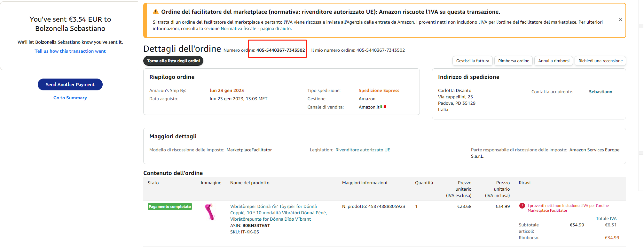Viewport: 644px width, 251px height.
Task: Click the red alert icon under Ricavi
Action: [522, 206]
